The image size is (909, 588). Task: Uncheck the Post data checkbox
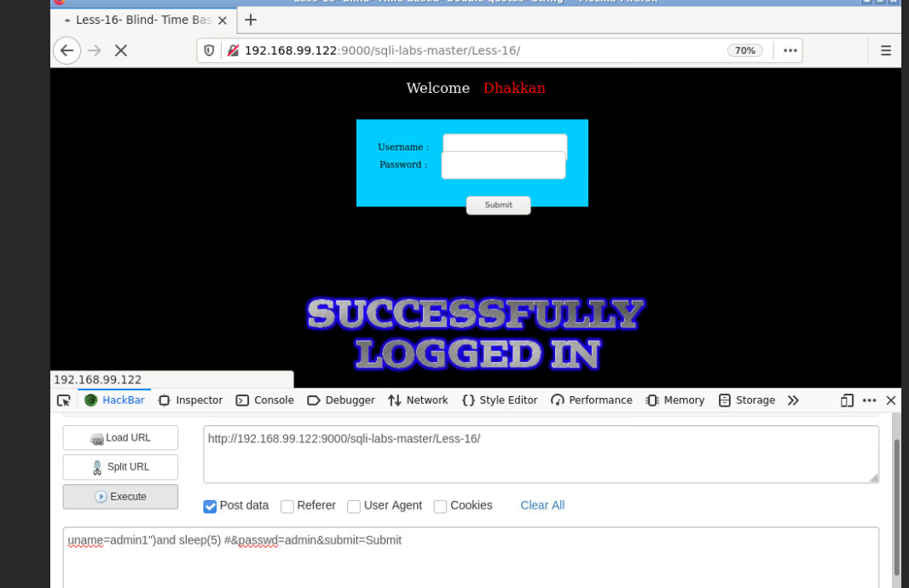[x=210, y=506]
